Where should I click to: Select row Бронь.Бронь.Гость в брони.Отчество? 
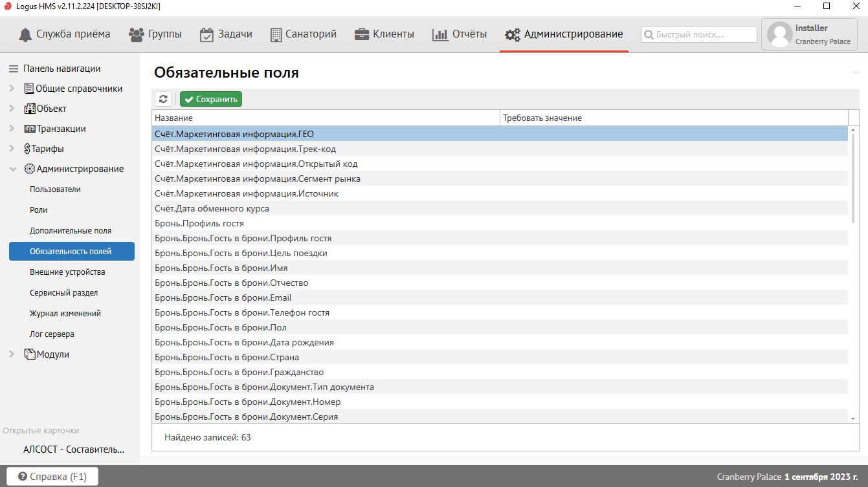500,283
